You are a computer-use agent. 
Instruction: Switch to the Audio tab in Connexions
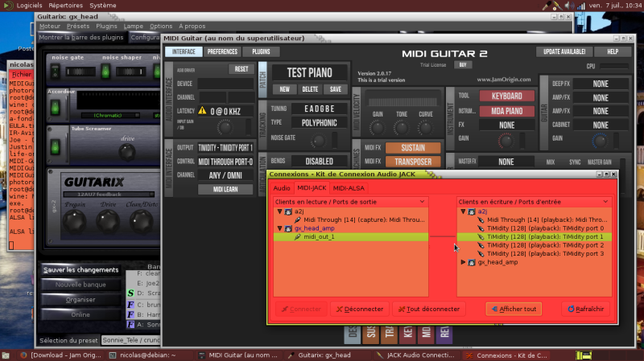282,188
